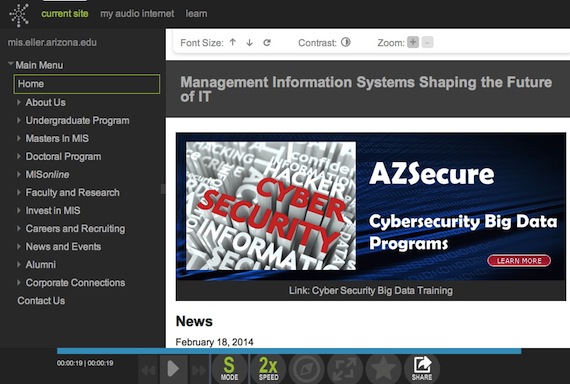The width and height of the screenshot is (570, 384).
Task: Open the my audio internet tab
Action: pyautogui.click(x=137, y=14)
